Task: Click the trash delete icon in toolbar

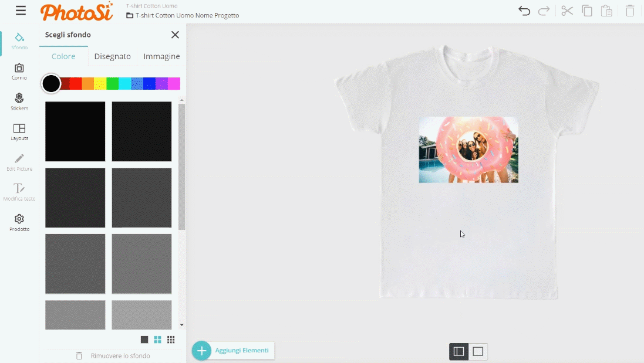Action: pos(629,11)
